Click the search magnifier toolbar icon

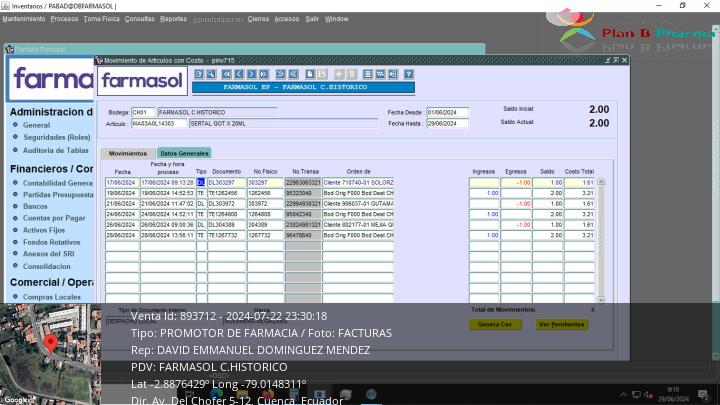[211, 74]
